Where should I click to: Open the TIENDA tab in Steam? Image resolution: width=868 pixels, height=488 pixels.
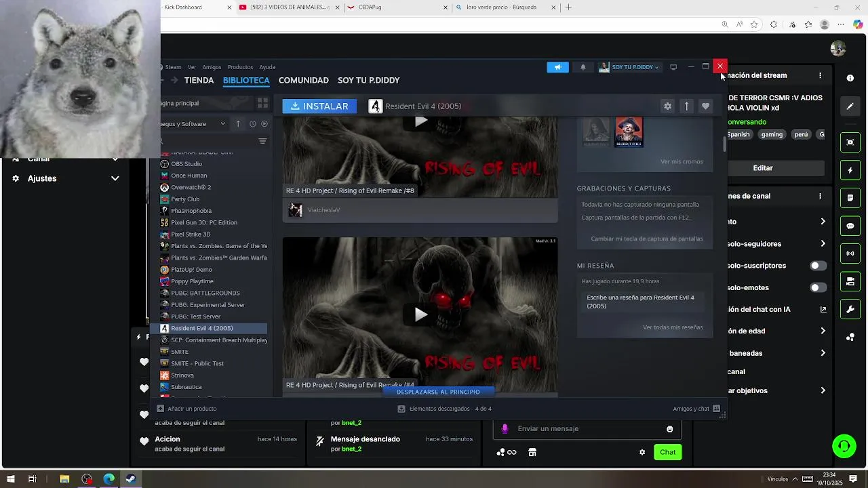coord(199,80)
